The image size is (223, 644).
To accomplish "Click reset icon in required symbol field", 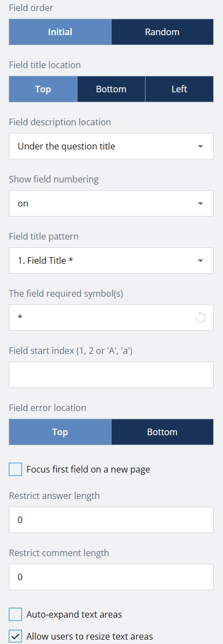I will (200, 318).
